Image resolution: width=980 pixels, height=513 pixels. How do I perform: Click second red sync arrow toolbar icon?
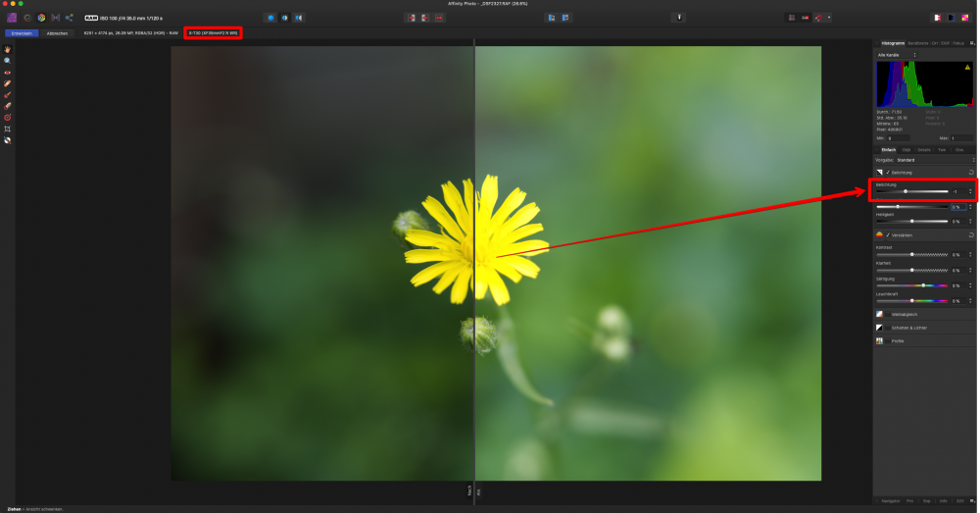(425, 18)
